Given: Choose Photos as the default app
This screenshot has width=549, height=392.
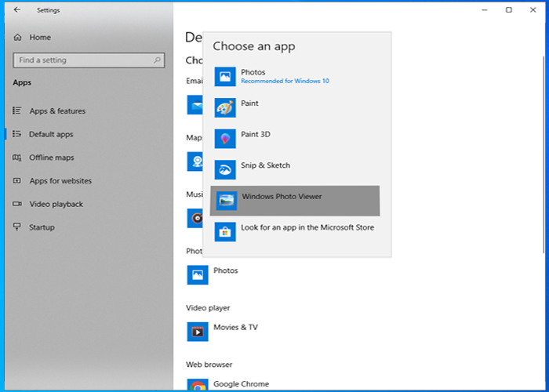Looking at the screenshot, I should point(295,76).
